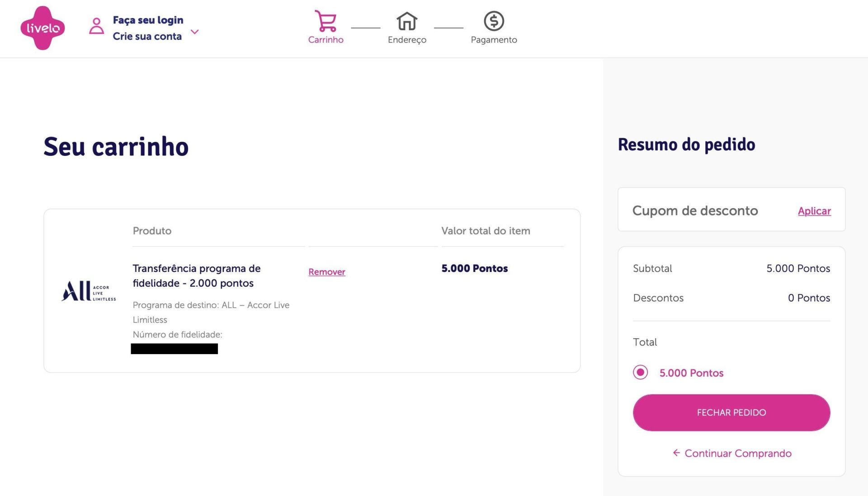The image size is (868, 496).
Task: Go to the Endereço step label
Action: (x=407, y=40)
